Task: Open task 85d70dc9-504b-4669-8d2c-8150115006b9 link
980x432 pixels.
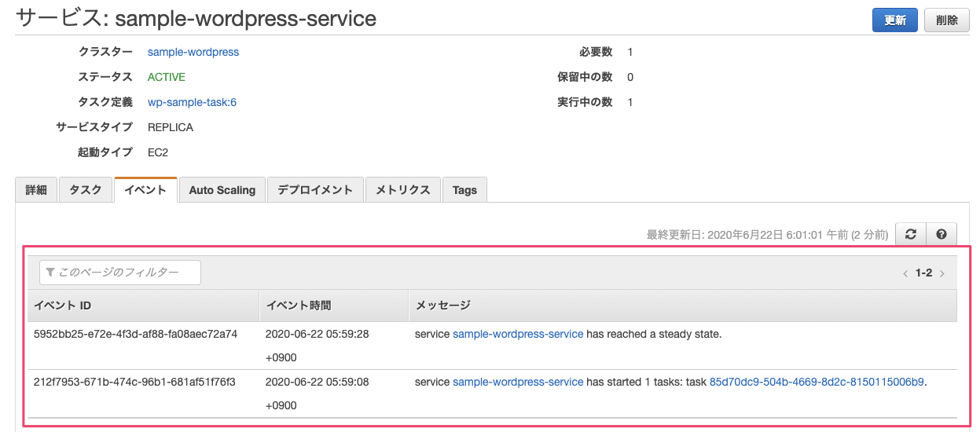Action: click(x=817, y=382)
